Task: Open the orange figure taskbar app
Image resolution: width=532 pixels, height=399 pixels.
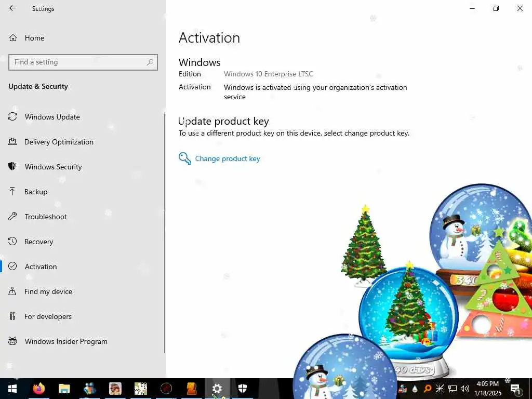Action: tap(192, 389)
